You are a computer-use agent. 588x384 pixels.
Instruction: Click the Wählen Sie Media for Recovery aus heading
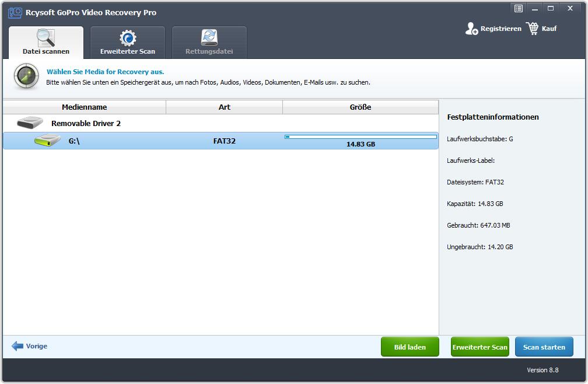pyautogui.click(x=106, y=72)
